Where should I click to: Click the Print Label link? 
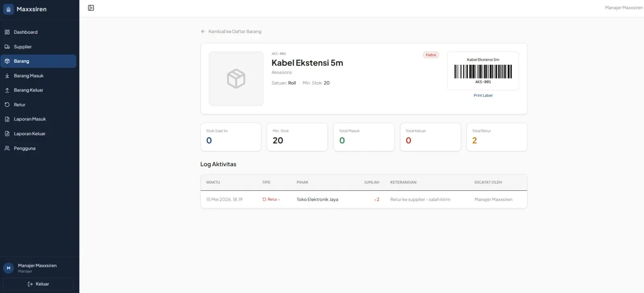coord(483,95)
